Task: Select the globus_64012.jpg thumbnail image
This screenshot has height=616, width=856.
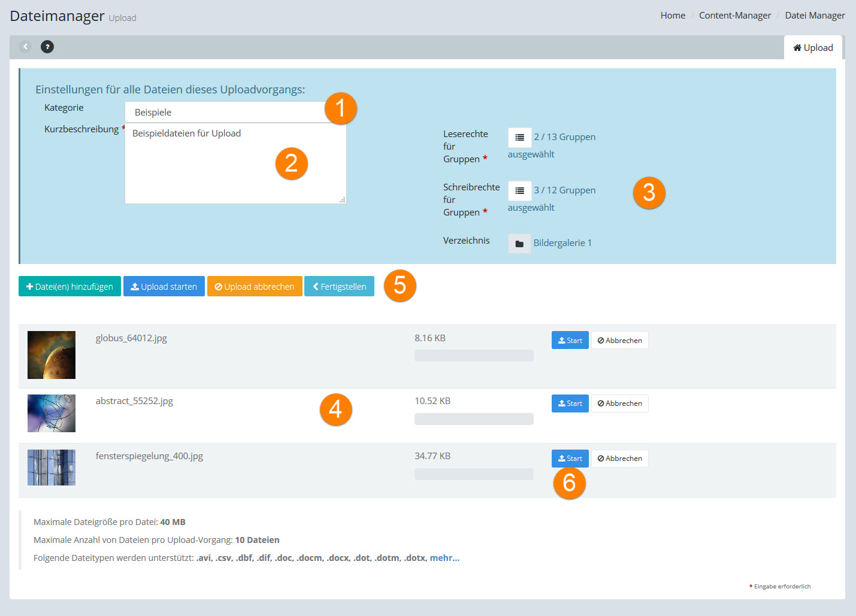Action: point(52,355)
